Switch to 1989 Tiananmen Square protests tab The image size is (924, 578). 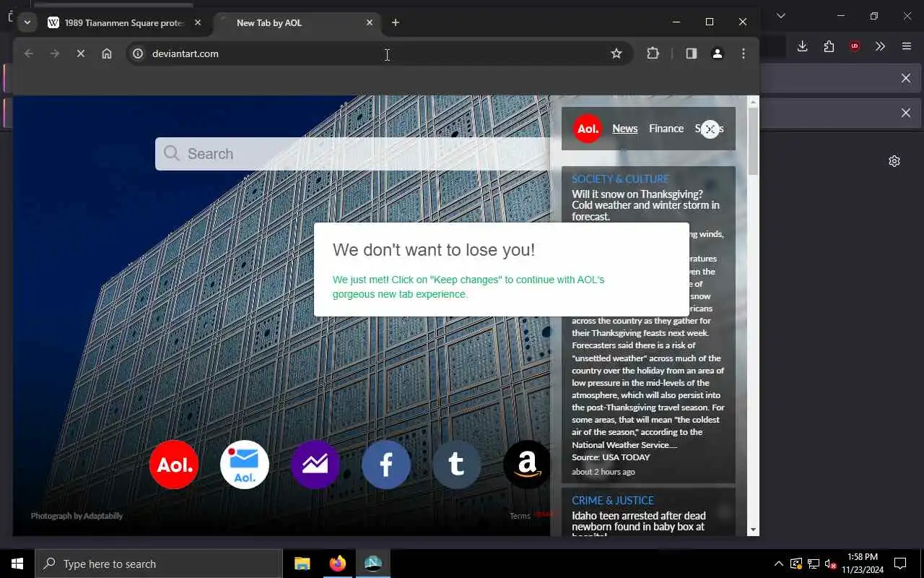125,22
